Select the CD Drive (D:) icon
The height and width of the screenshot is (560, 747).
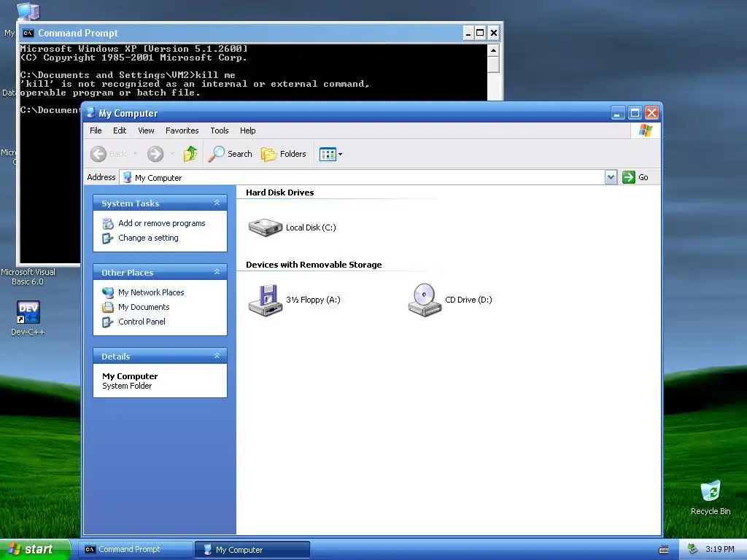[425, 300]
